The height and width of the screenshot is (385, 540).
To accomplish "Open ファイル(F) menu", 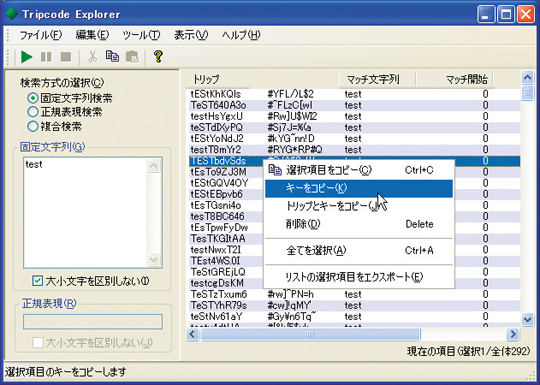I will tap(40, 35).
